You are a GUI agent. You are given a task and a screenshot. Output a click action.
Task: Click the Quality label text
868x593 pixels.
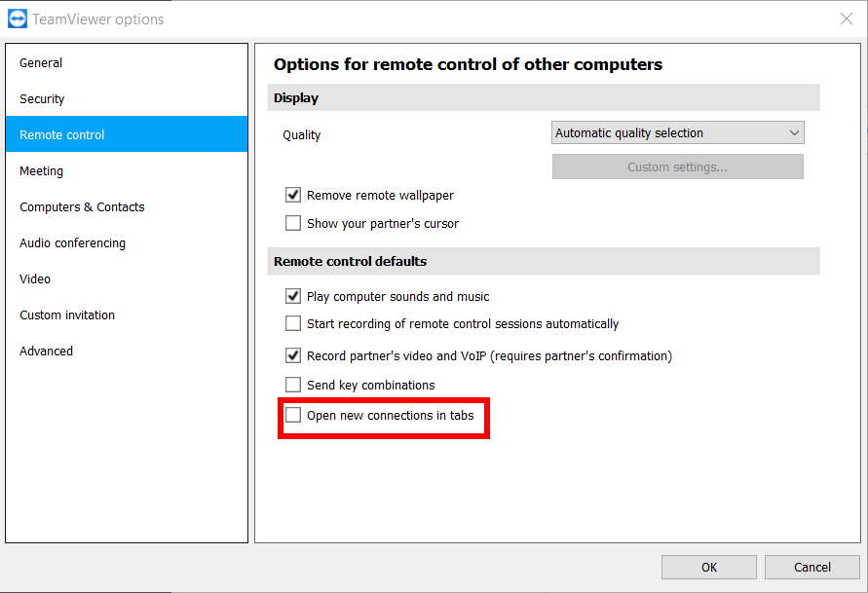click(x=302, y=135)
